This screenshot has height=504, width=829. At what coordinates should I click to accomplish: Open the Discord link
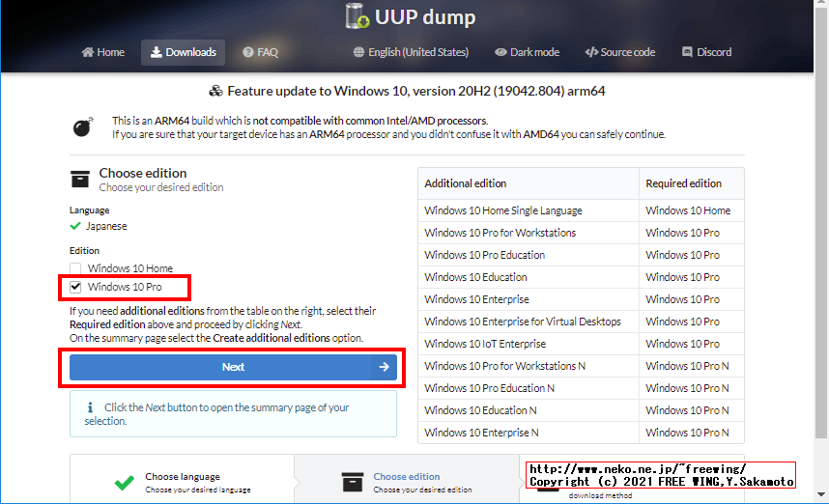click(x=707, y=52)
